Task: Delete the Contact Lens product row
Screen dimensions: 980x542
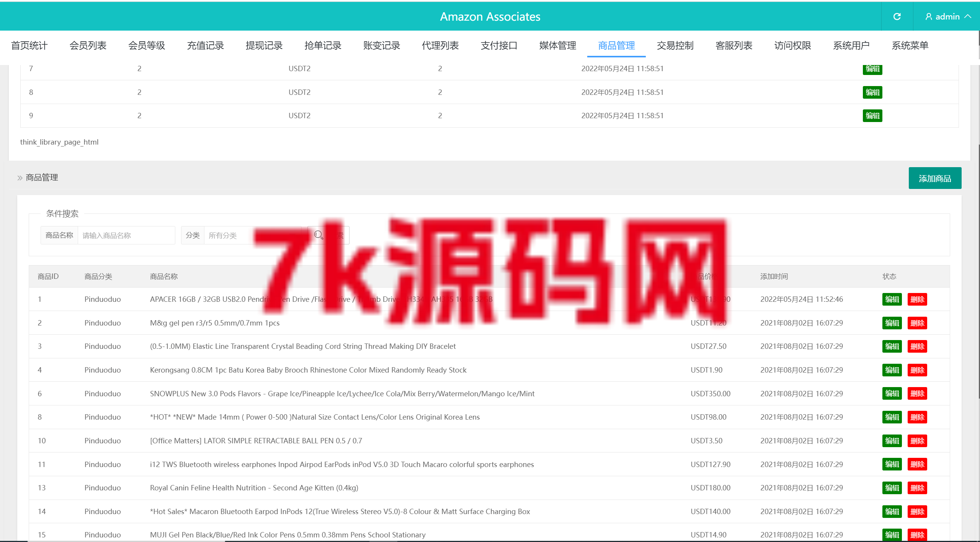Action: [x=917, y=417]
